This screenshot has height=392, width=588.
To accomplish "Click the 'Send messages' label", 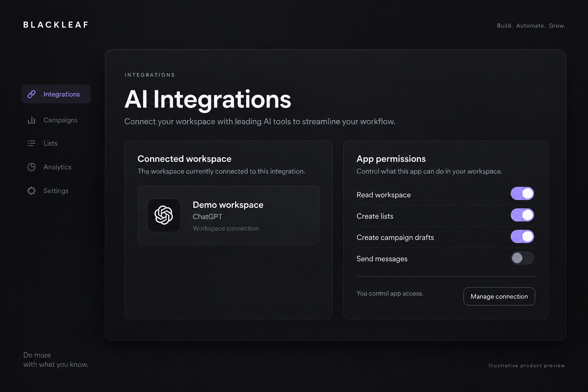I will click(x=382, y=259).
